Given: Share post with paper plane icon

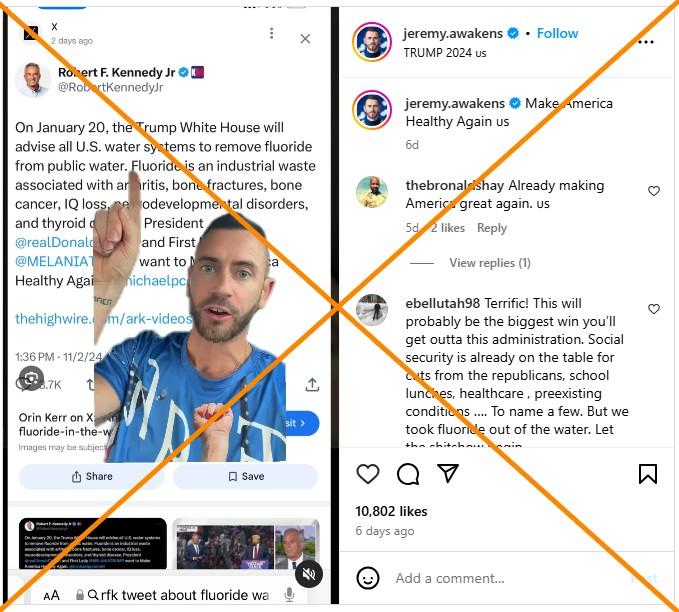Looking at the screenshot, I should click(x=448, y=473).
